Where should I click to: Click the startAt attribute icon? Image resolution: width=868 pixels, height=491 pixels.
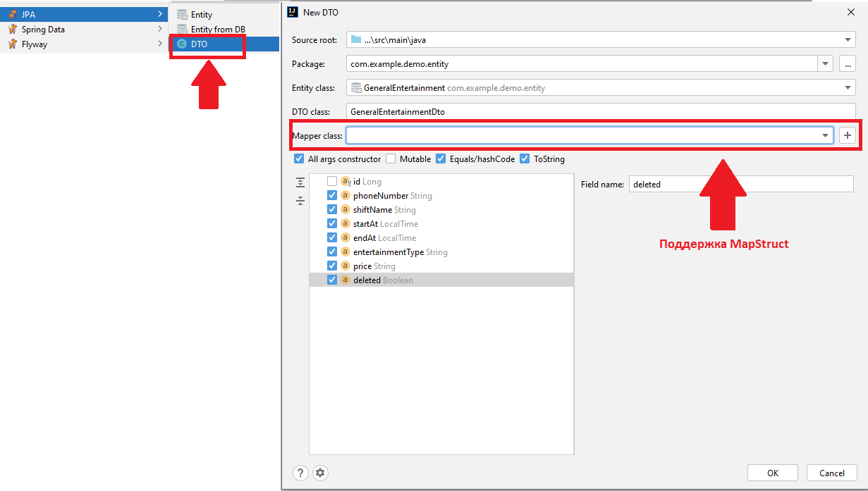[346, 224]
